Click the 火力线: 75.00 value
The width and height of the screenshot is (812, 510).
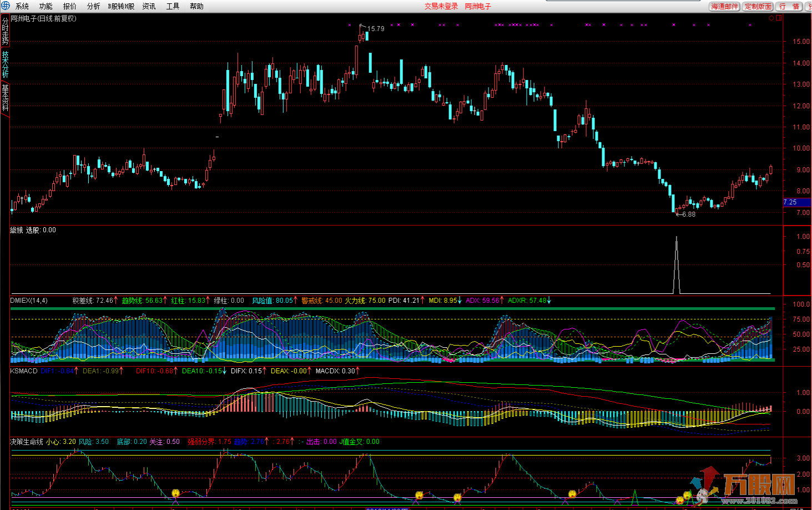[365, 301]
